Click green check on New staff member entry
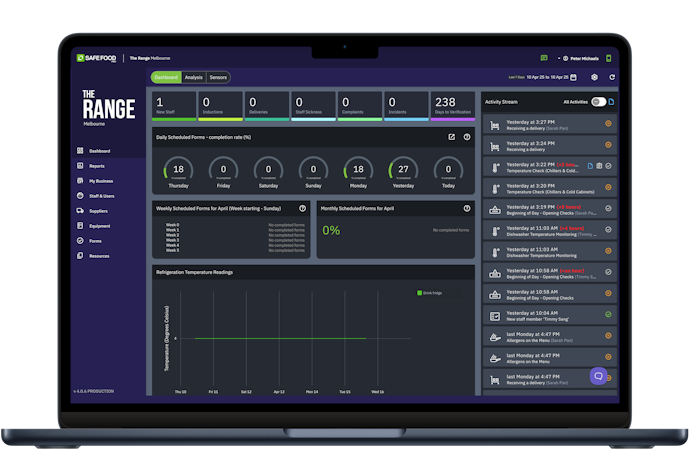The height and width of the screenshot is (450, 690). (608, 315)
